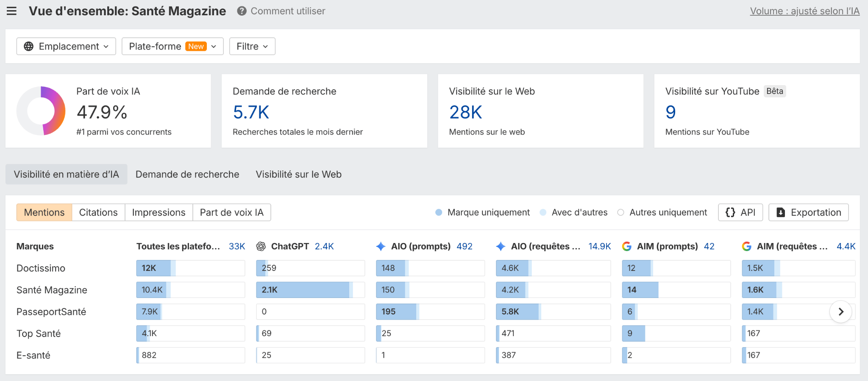Click "#1 parmi vos concurrents" text

124,132
